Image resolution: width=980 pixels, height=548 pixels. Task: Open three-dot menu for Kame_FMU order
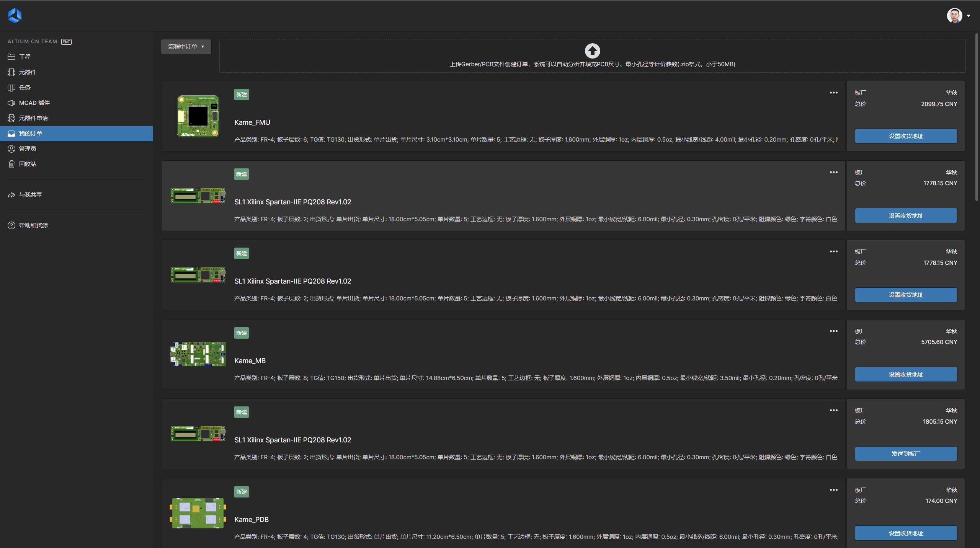point(833,93)
